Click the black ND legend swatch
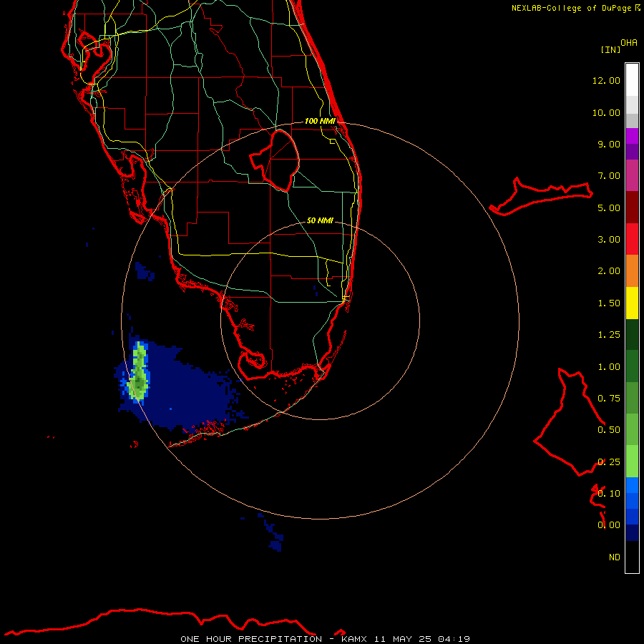The height and width of the screenshot is (644, 644). pos(632,557)
